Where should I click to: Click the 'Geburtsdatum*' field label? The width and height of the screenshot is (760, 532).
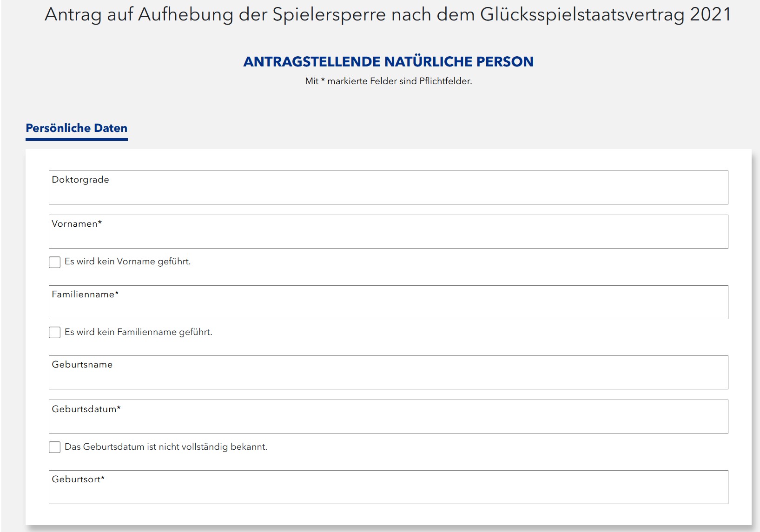(86, 409)
